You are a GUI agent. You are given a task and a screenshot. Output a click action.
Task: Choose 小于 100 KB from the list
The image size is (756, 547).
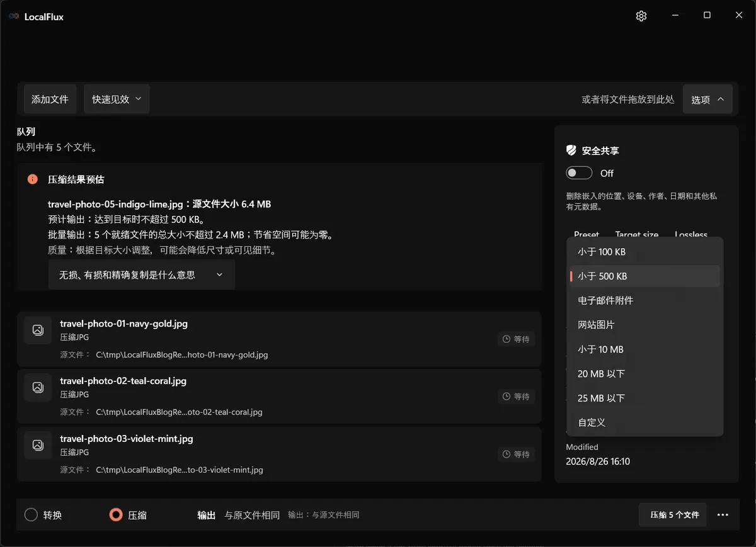point(644,252)
